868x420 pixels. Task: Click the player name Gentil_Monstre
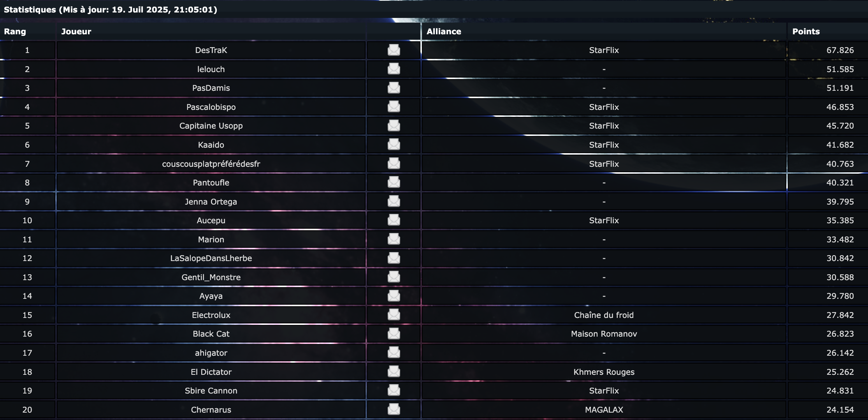click(x=211, y=277)
